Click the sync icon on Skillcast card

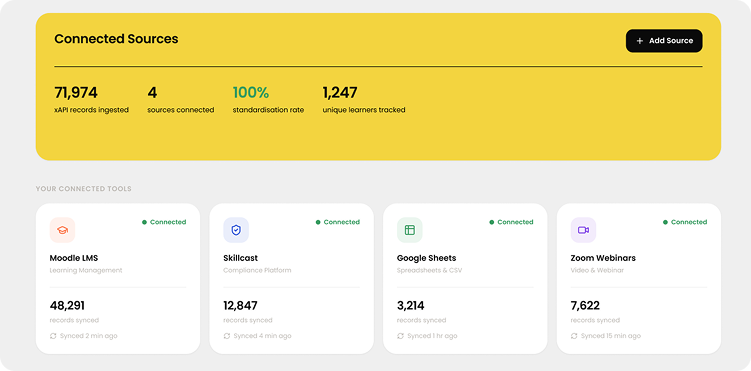pyautogui.click(x=227, y=336)
